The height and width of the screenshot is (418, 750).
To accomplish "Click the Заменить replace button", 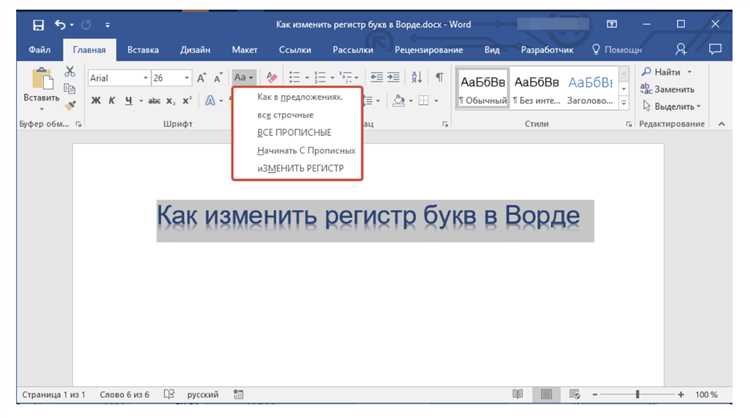I will (668, 89).
